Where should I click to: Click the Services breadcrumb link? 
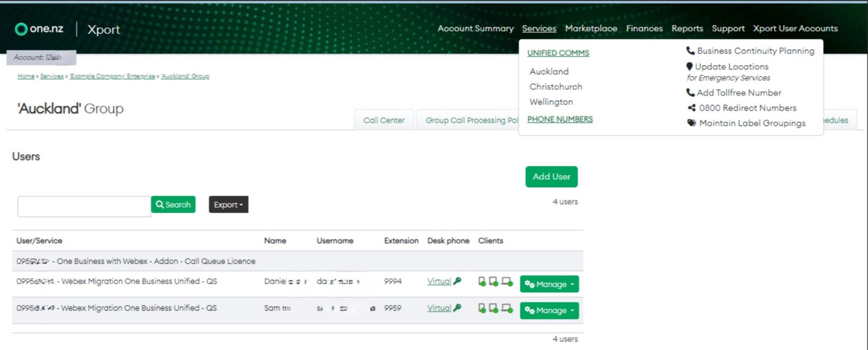[x=52, y=76]
